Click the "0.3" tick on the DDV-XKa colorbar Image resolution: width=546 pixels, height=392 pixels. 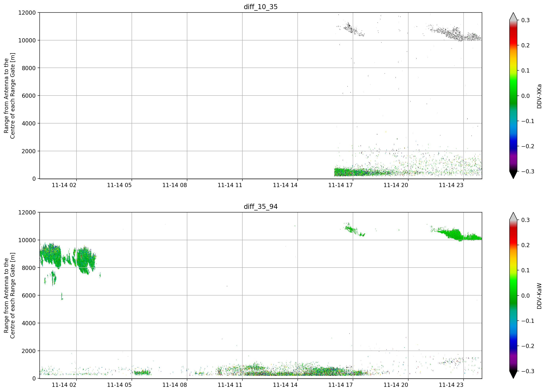click(x=525, y=20)
